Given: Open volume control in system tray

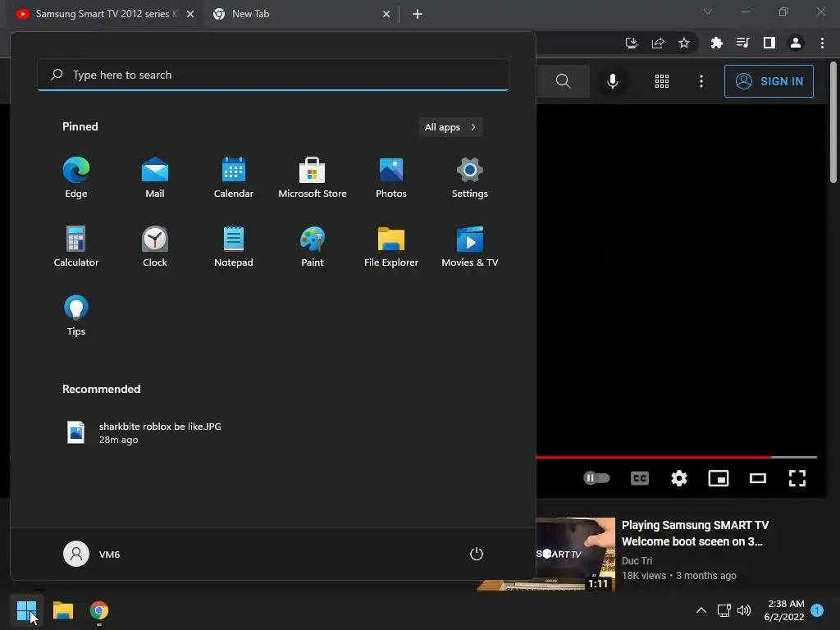Looking at the screenshot, I should click(744, 610).
